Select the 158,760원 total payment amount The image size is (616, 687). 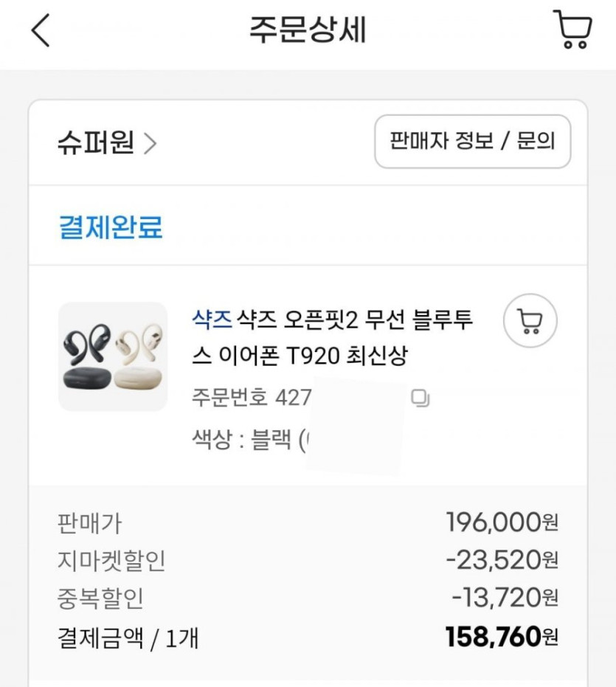[502, 637]
